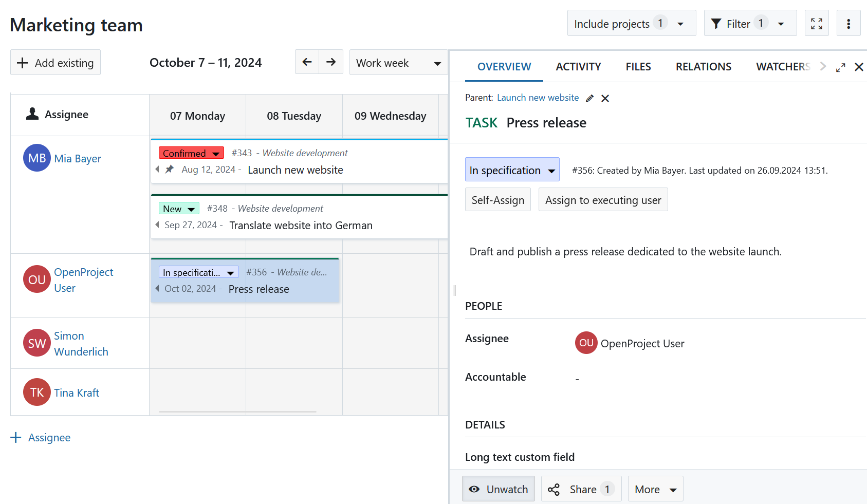Open the team planner in full screen
Image resolution: width=867 pixels, height=504 pixels.
pos(817,23)
